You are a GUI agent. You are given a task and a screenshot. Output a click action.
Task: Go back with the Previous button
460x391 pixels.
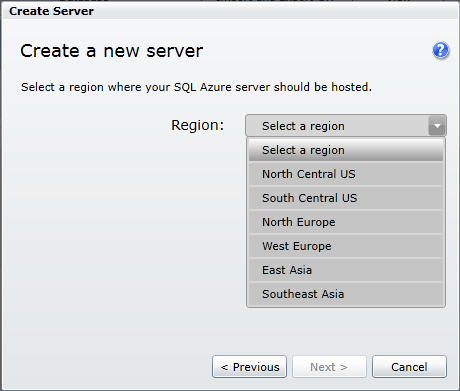(249, 367)
